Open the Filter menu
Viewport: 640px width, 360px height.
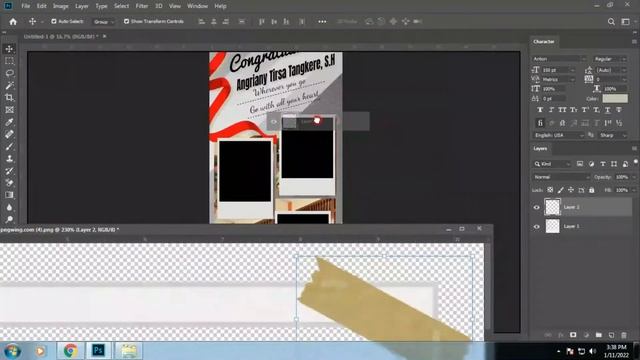(x=142, y=6)
